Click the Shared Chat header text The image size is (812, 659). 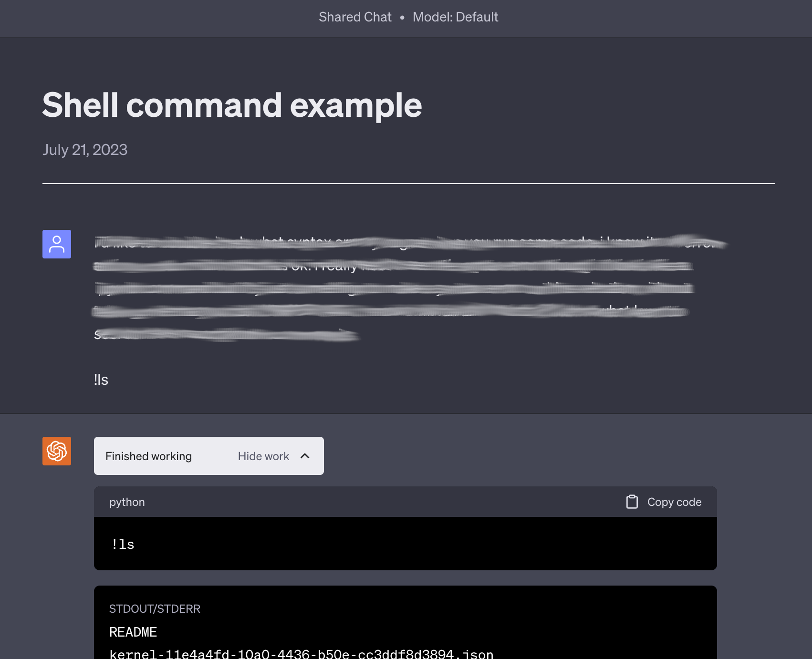[x=355, y=17]
